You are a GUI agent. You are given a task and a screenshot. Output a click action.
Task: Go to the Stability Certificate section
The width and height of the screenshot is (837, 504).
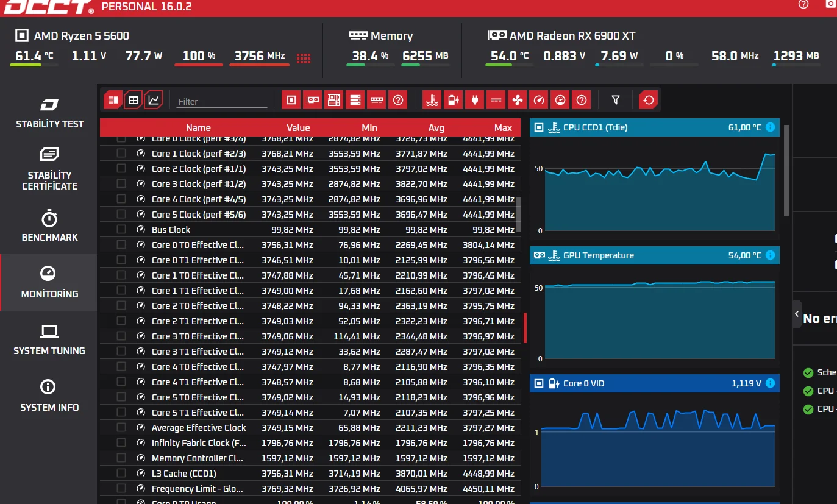tap(49, 169)
